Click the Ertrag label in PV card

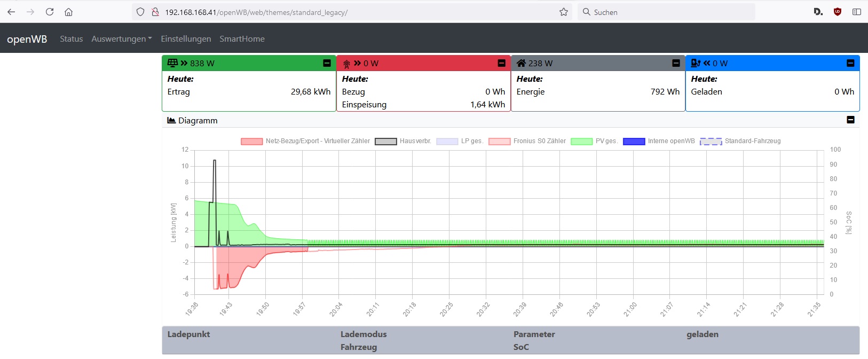(179, 92)
